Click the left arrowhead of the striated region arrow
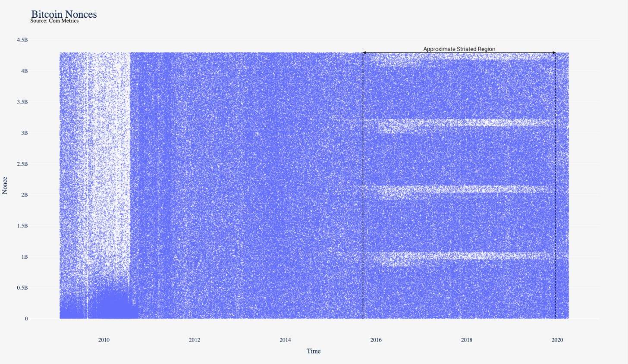The image size is (628, 364). click(364, 53)
